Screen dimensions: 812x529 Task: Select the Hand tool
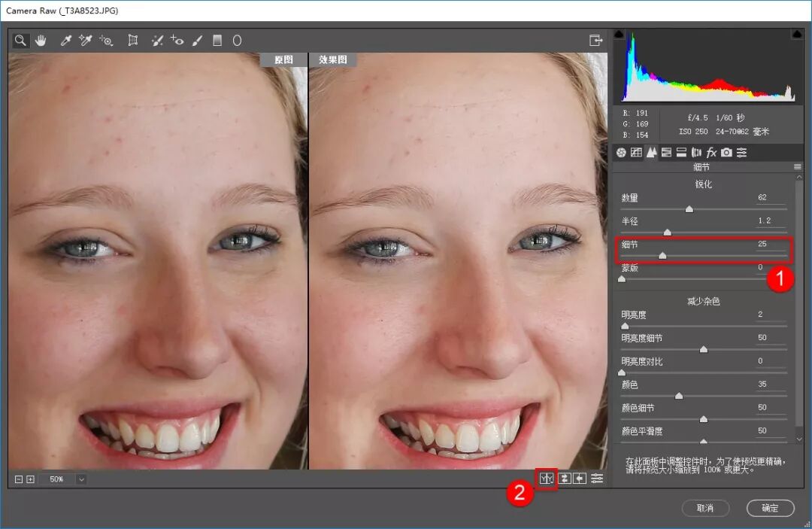(41, 41)
